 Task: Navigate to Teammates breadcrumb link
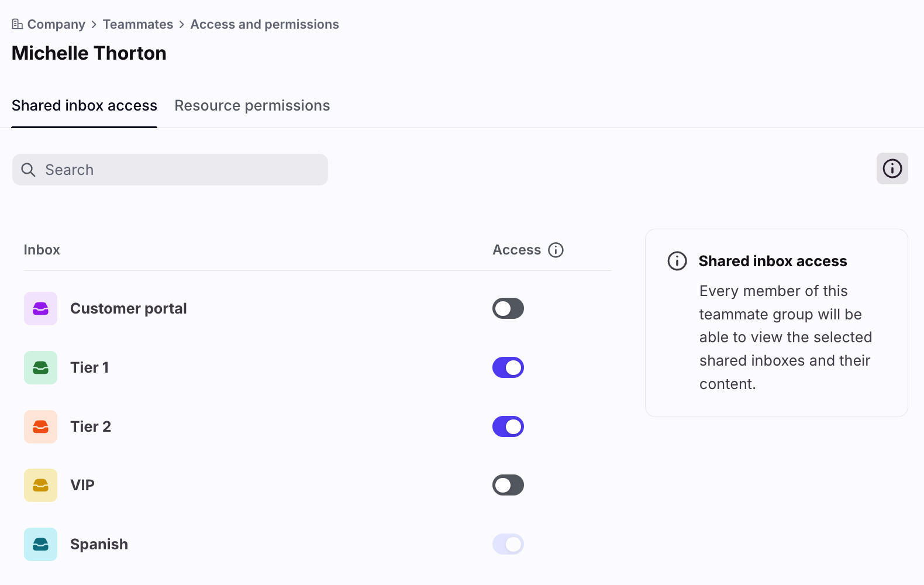138,24
